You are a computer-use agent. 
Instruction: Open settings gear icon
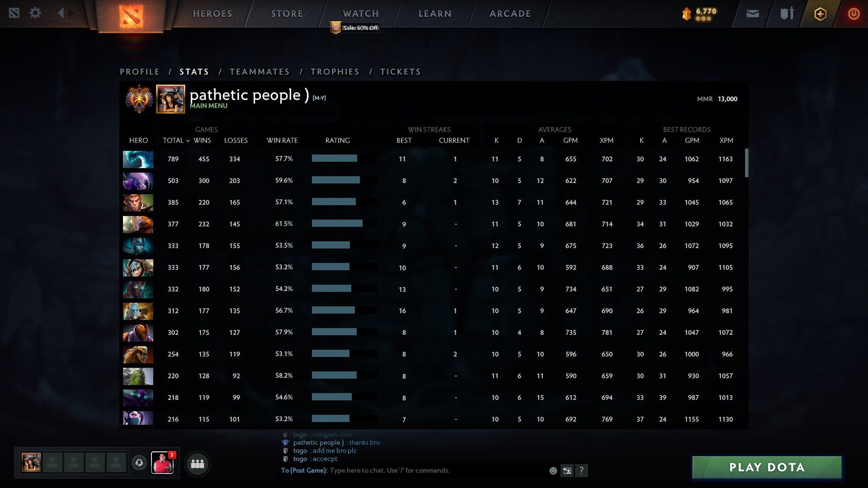point(35,13)
